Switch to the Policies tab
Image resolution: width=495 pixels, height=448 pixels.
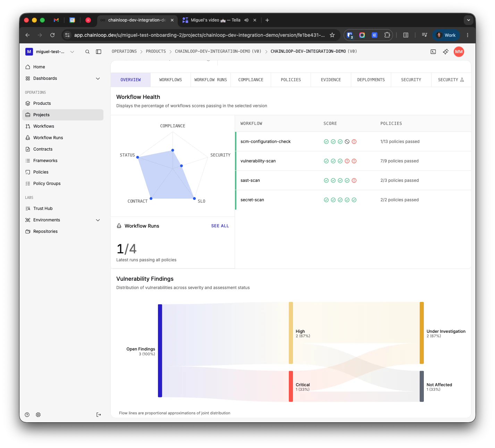[x=291, y=80]
